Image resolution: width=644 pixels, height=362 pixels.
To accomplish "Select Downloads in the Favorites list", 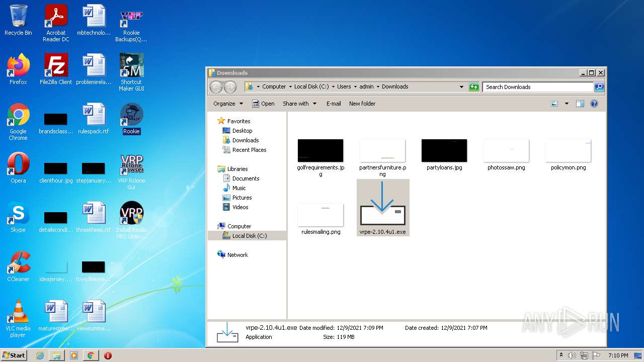I will [241, 140].
